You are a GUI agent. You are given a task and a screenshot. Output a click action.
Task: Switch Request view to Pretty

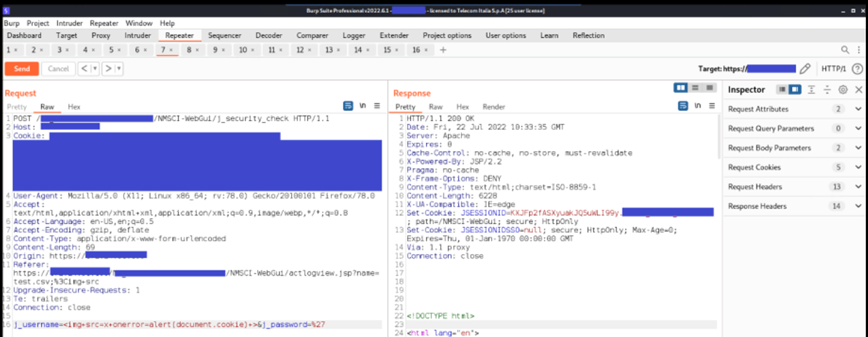pos(17,107)
